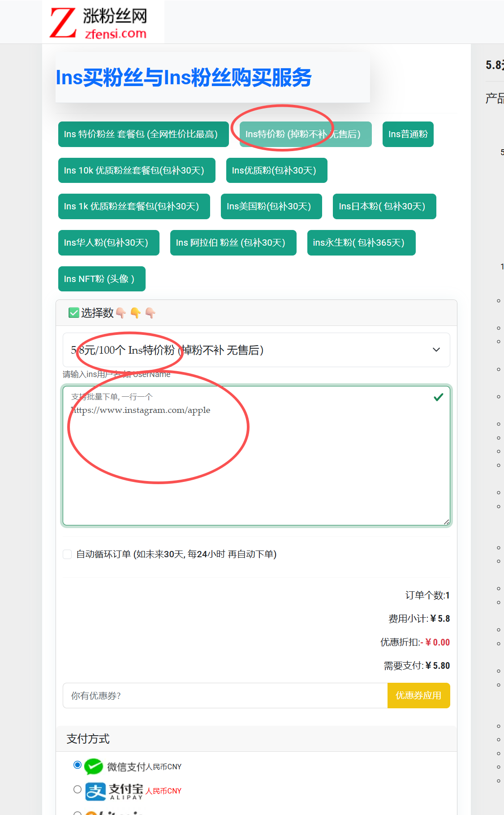Click the green validation tick in textarea

438,397
